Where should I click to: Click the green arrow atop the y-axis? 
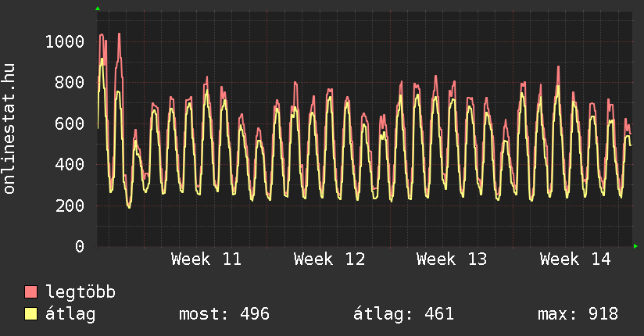pyautogui.click(x=98, y=9)
